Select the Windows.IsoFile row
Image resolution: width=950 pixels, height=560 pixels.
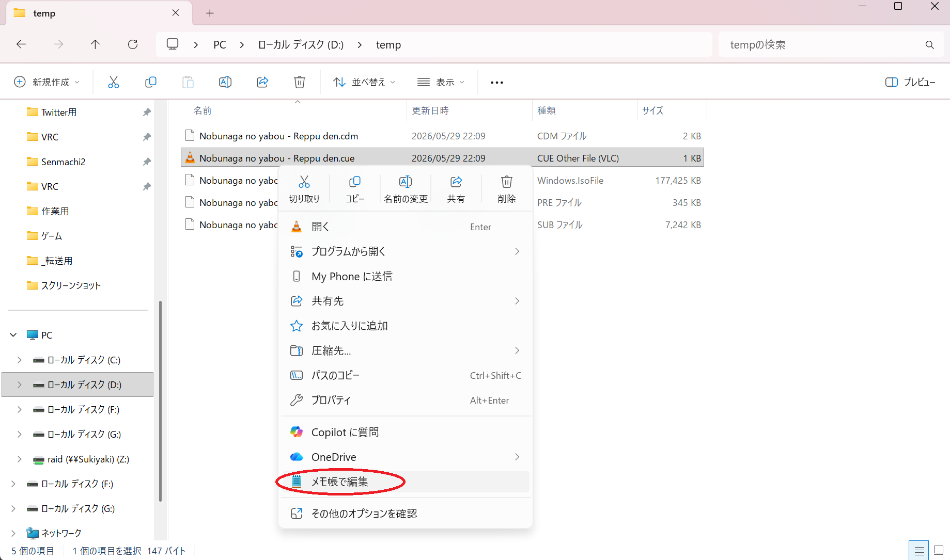click(442, 181)
